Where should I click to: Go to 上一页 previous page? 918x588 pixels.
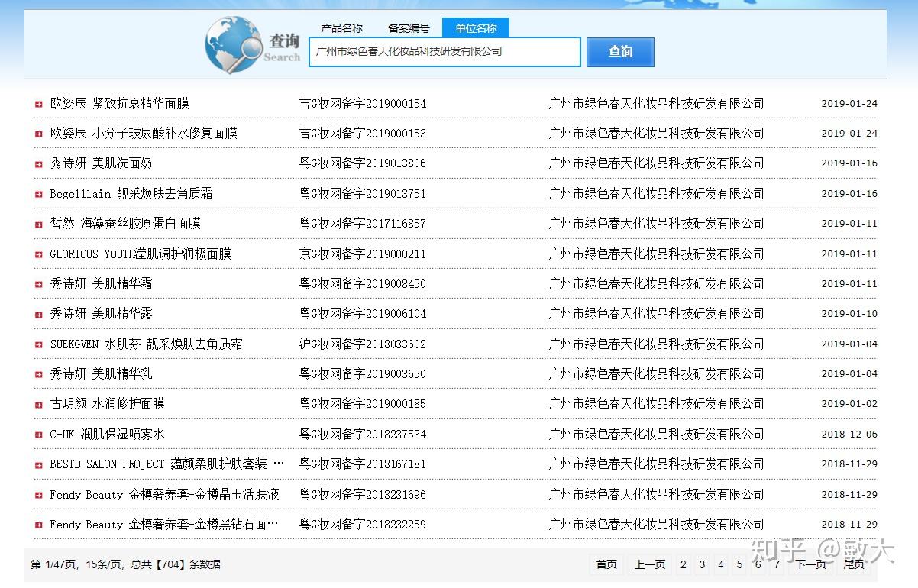649,564
